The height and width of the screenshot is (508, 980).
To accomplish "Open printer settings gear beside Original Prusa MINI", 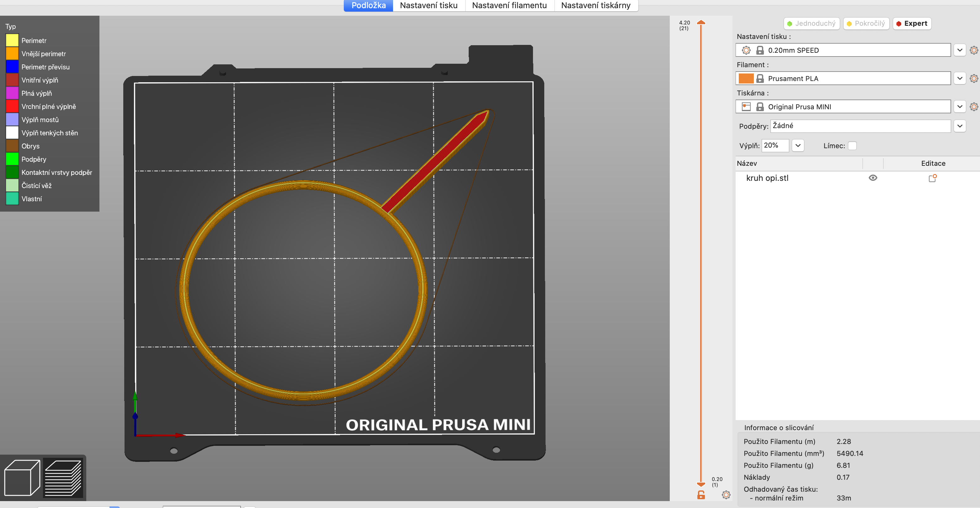I will pos(973,107).
